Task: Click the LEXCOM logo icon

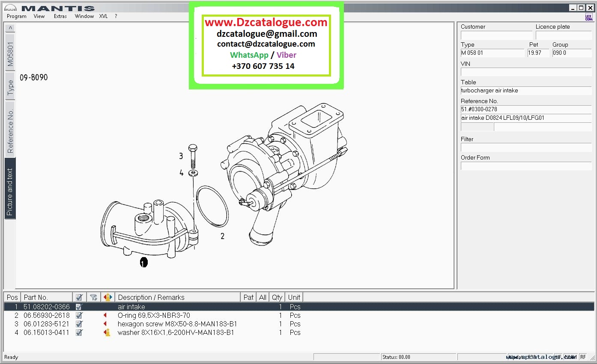Action: tap(589, 17)
